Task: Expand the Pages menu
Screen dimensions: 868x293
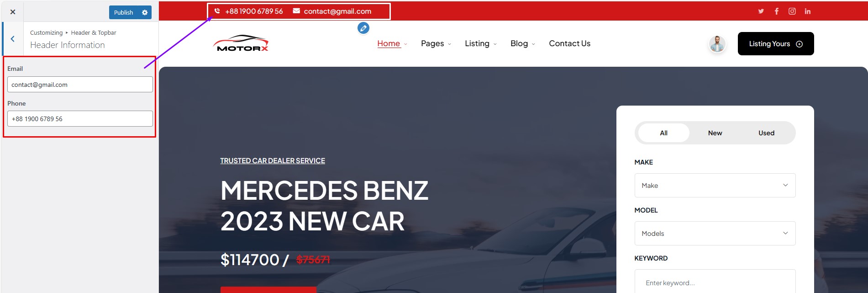Action: pos(436,43)
